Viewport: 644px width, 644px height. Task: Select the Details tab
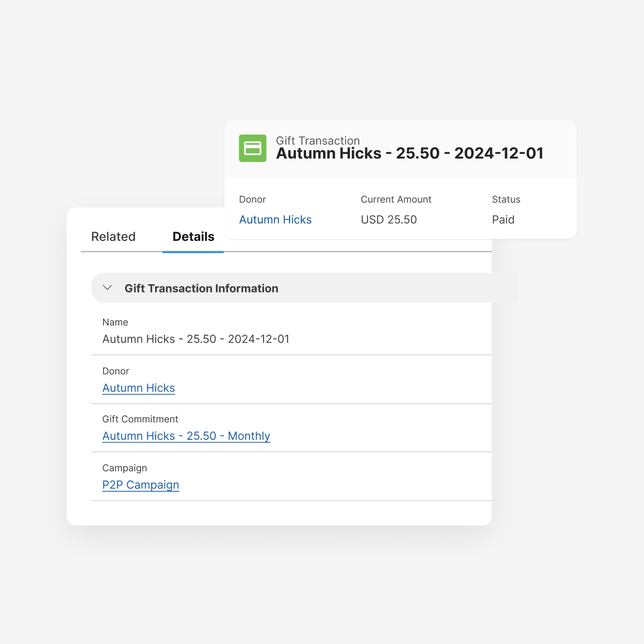[x=193, y=237]
